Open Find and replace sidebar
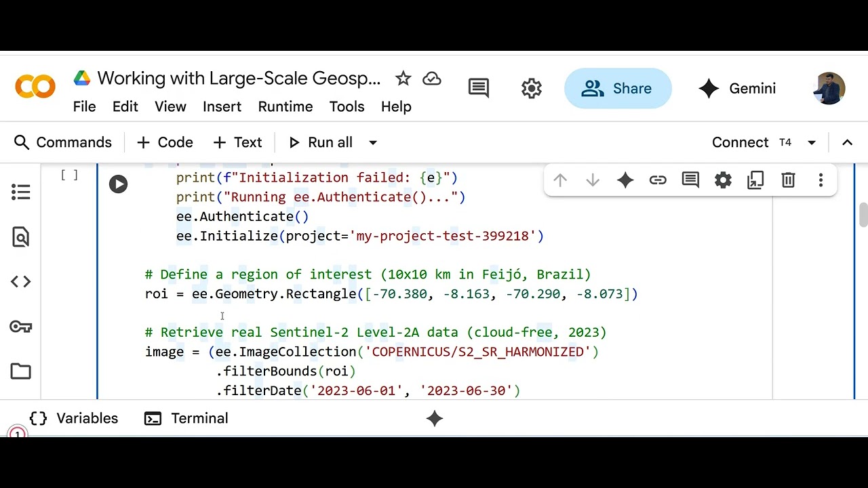This screenshot has width=868, height=488. pos(21,237)
